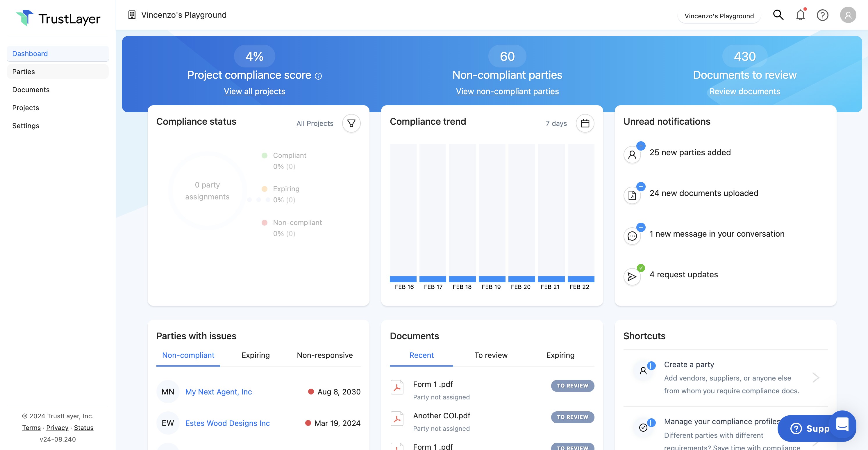Open the My Next Agent, Inc link
The height and width of the screenshot is (450, 868).
click(x=218, y=392)
